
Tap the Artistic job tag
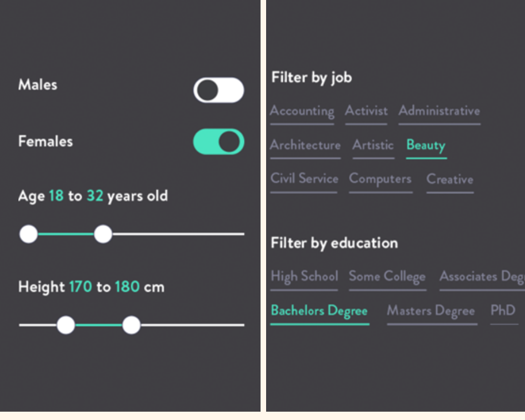coord(373,145)
